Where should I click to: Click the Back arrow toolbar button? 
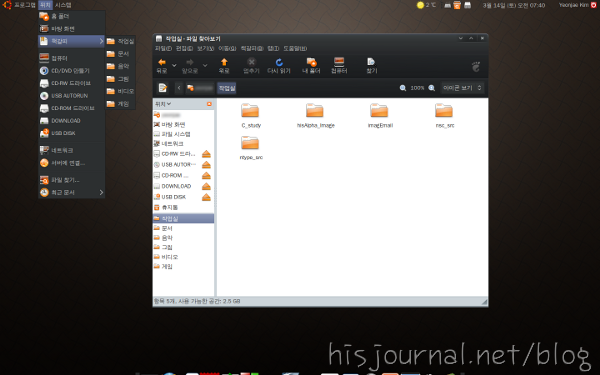pyautogui.click(x=162, y=66)
